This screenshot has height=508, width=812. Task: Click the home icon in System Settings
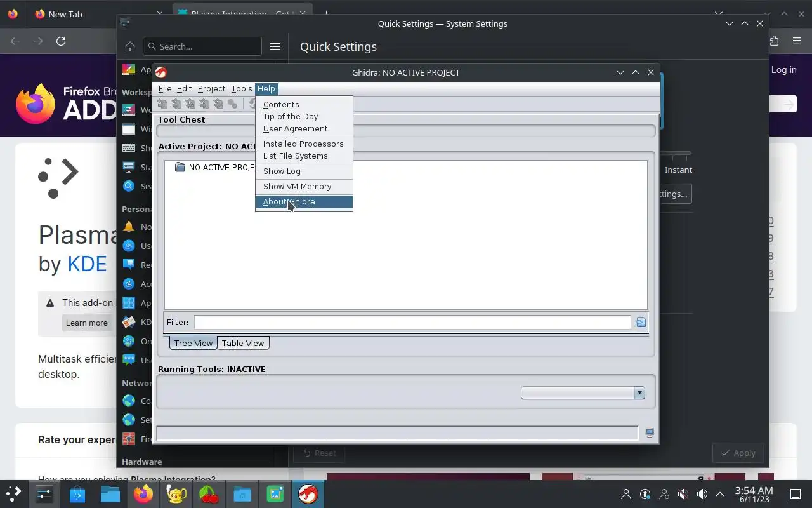tap(130, 46)
